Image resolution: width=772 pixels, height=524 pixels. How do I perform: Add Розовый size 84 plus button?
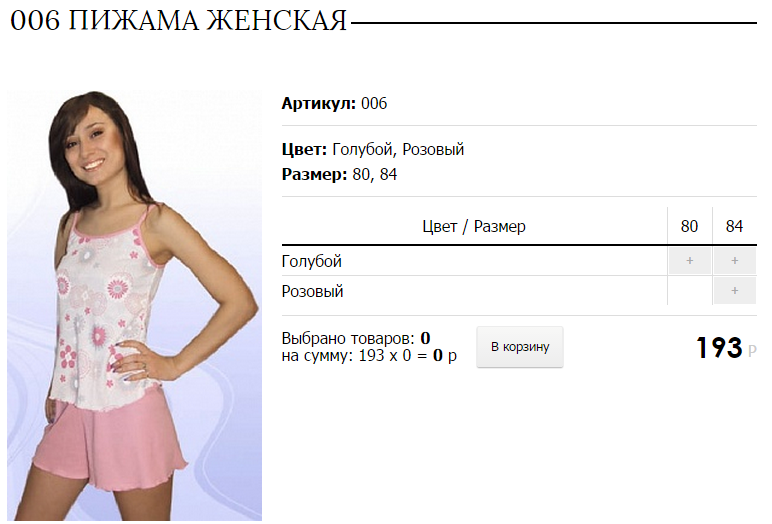pyautogui.click(x=735, y=291)
